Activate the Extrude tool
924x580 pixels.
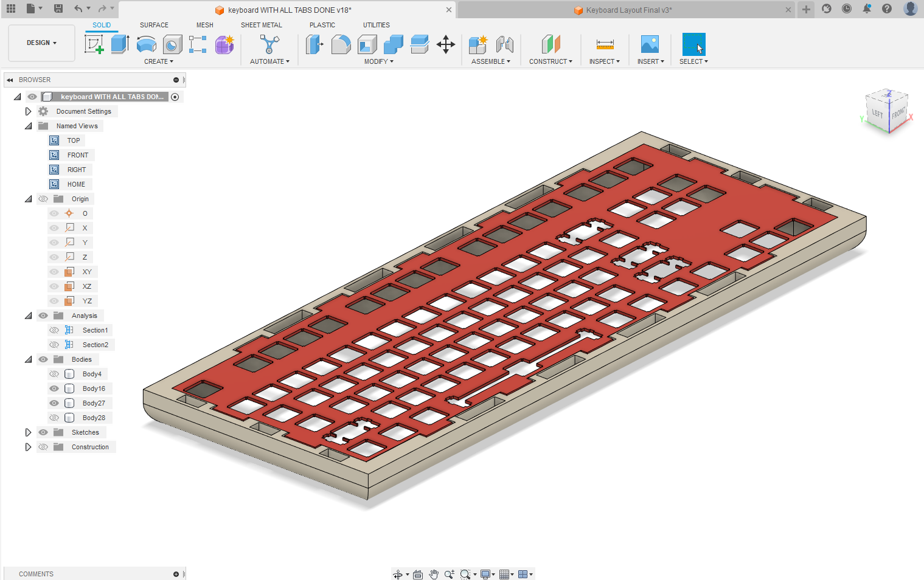click(119, 44)
